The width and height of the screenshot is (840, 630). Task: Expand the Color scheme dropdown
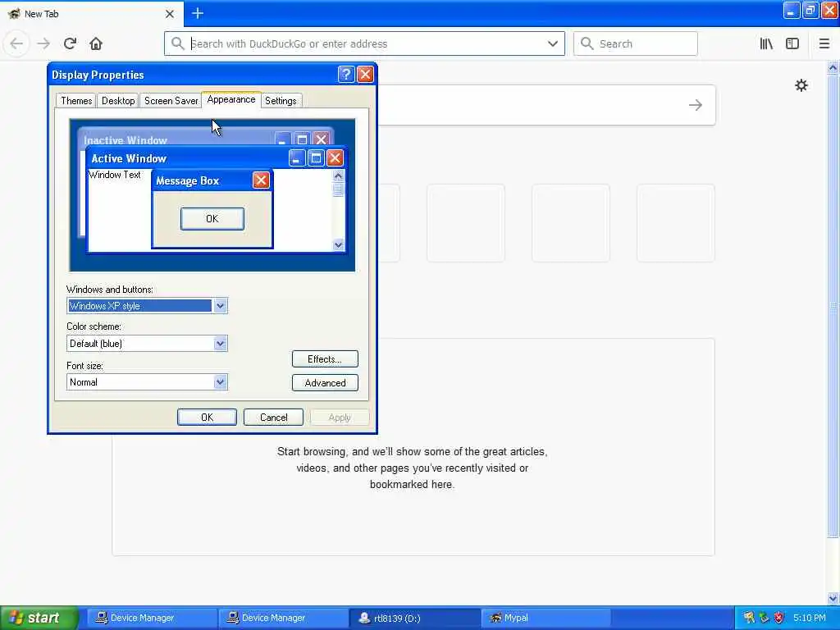click(220, 344)
